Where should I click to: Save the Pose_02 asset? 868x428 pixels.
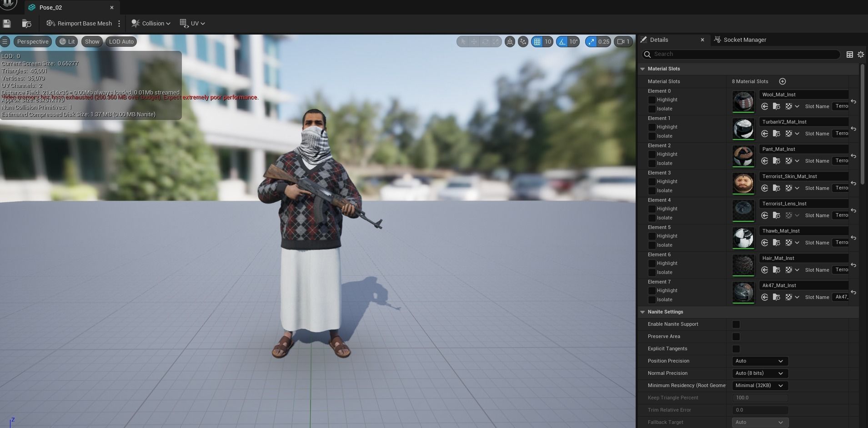click(x=7, y=23)
